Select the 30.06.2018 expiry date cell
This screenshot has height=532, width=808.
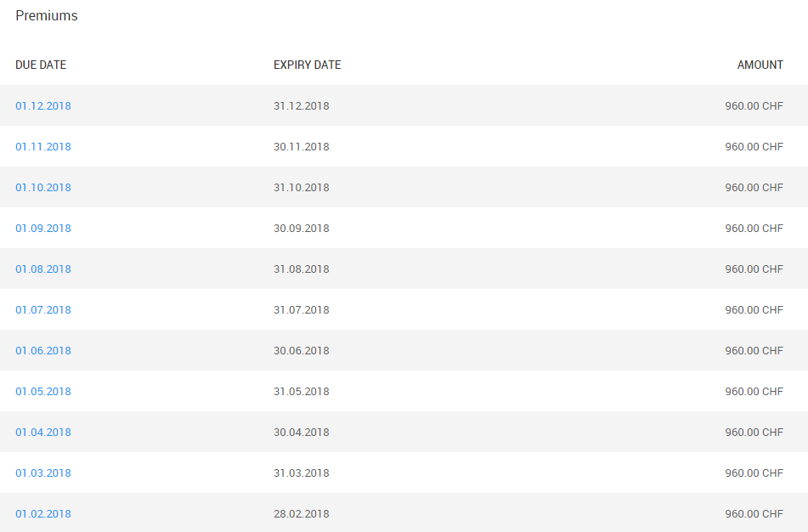point(302,350)
